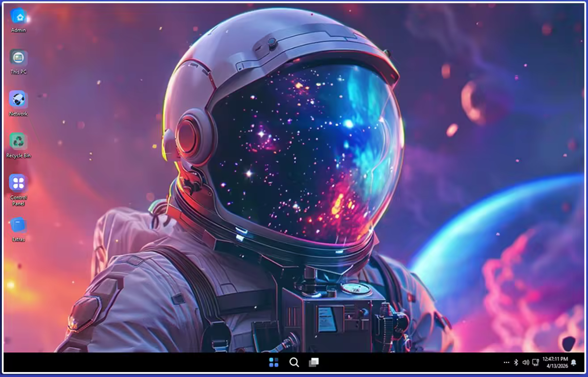Click the 'Control Panel' text label

[18, 201]
